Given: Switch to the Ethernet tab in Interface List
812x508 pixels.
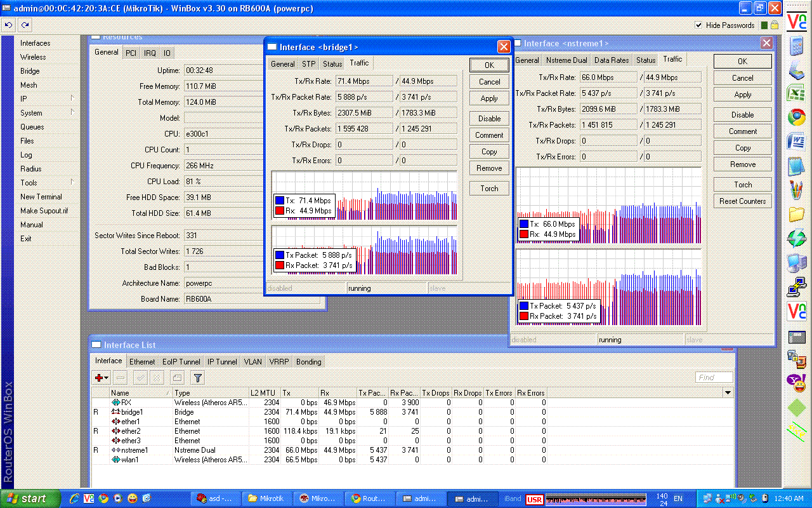Looking at the screenshot, I should [x=142, y=362].
